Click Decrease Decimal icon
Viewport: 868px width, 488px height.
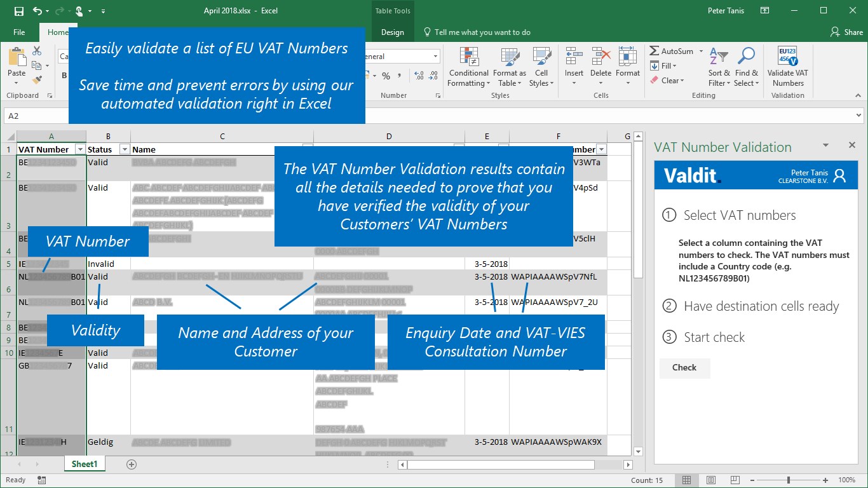point(435,76)
